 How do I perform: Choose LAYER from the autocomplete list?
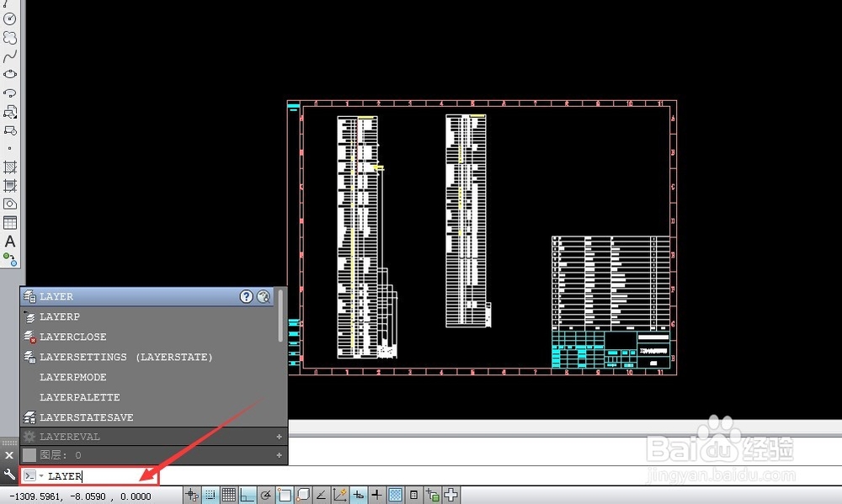pyautogui.click(x=147, y=296)
